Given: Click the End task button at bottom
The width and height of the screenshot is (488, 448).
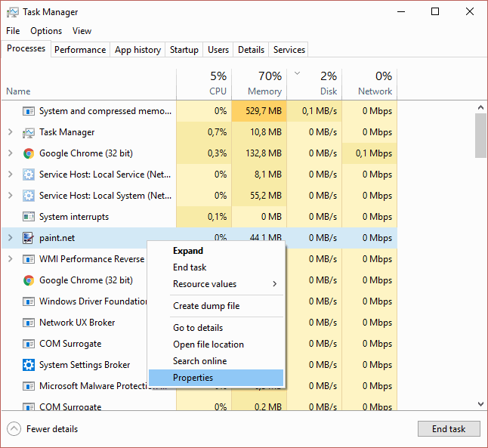Looking at the screenshot, I should (x=449, y=429).
